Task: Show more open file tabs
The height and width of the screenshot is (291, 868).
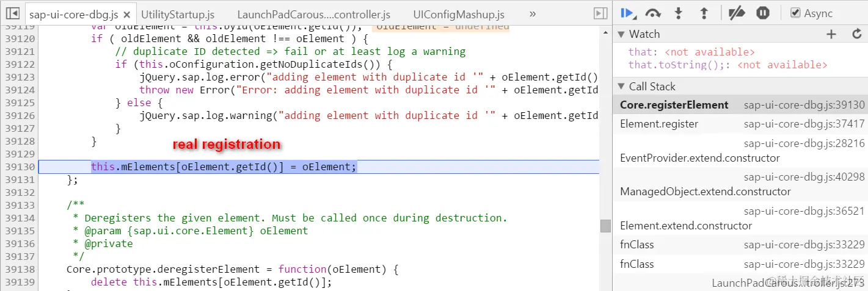Action: pos(532,13)
